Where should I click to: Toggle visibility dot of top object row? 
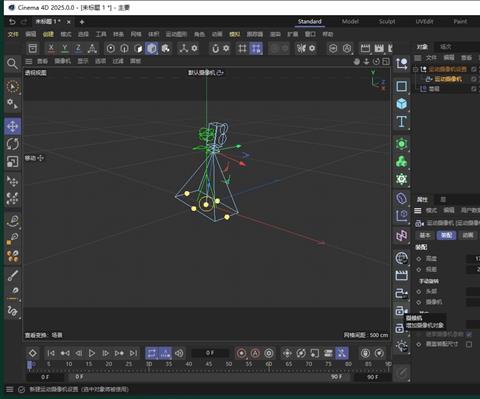coord(474,69)
